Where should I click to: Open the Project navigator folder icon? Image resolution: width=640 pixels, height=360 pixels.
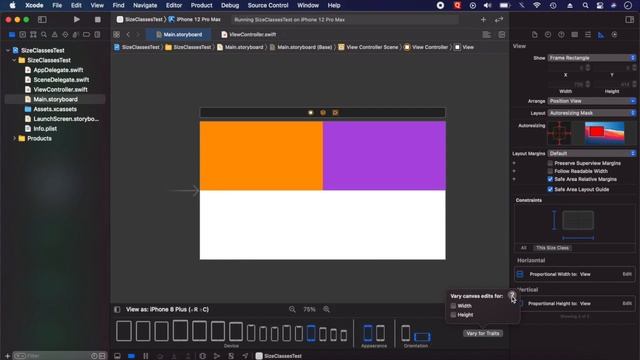coord(12,35)
